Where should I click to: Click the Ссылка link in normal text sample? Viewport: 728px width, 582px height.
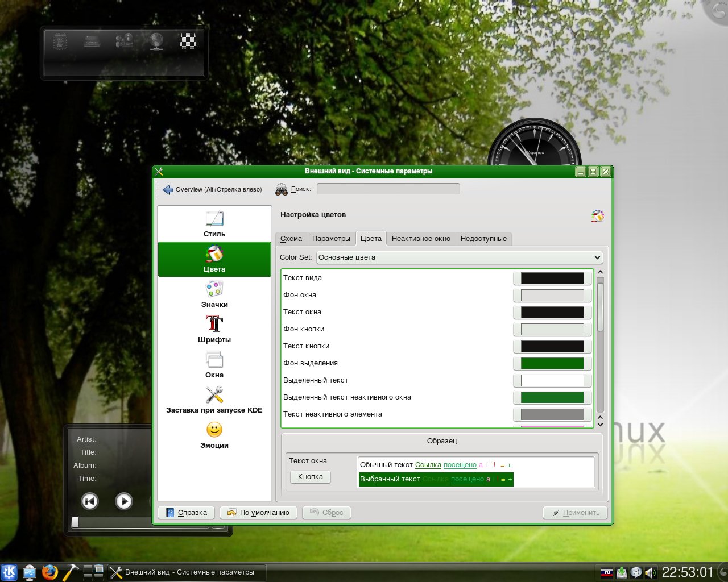click(x=428, y=465)
